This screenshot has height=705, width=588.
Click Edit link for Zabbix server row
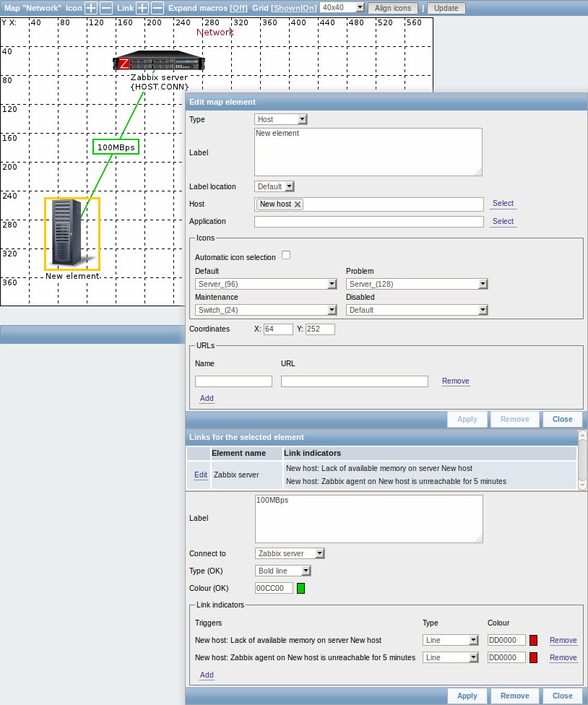(x=201, y=475)
